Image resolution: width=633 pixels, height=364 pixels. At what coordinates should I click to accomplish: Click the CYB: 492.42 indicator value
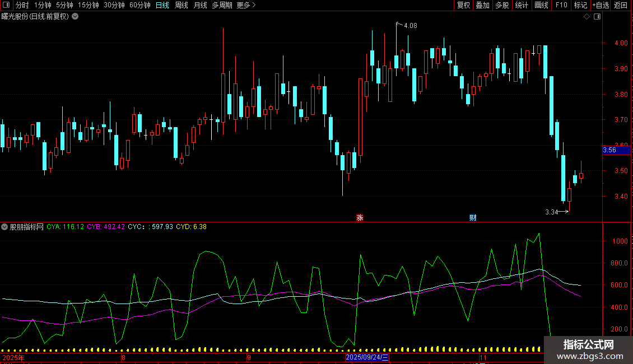coord(106,227)
